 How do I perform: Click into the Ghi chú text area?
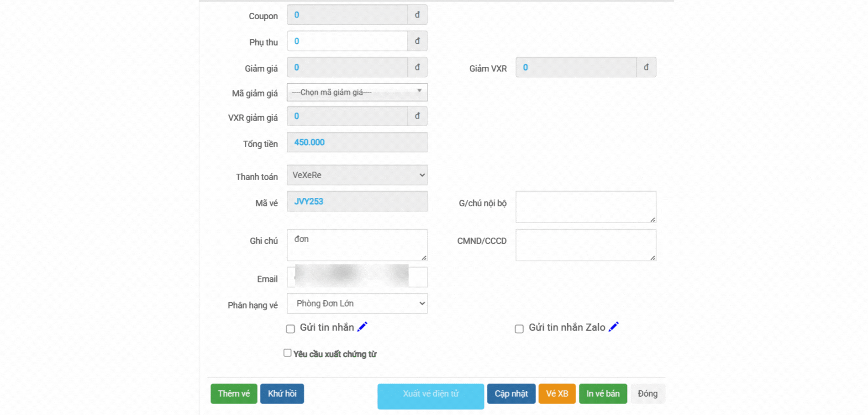pos(357,245)
